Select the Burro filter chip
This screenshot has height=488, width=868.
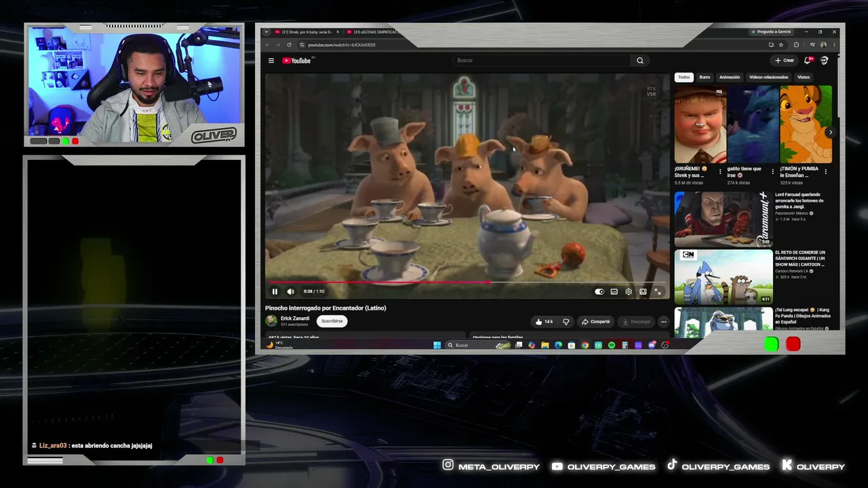[705, 77]
